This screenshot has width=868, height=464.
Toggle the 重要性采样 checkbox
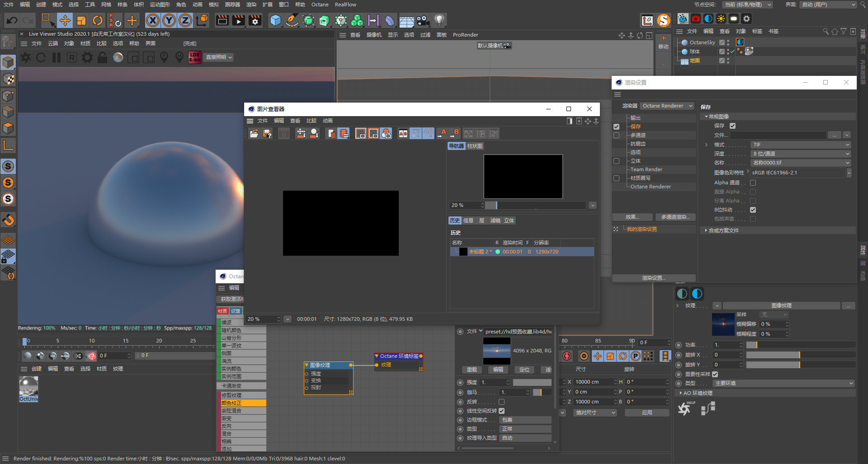point(715,374)
